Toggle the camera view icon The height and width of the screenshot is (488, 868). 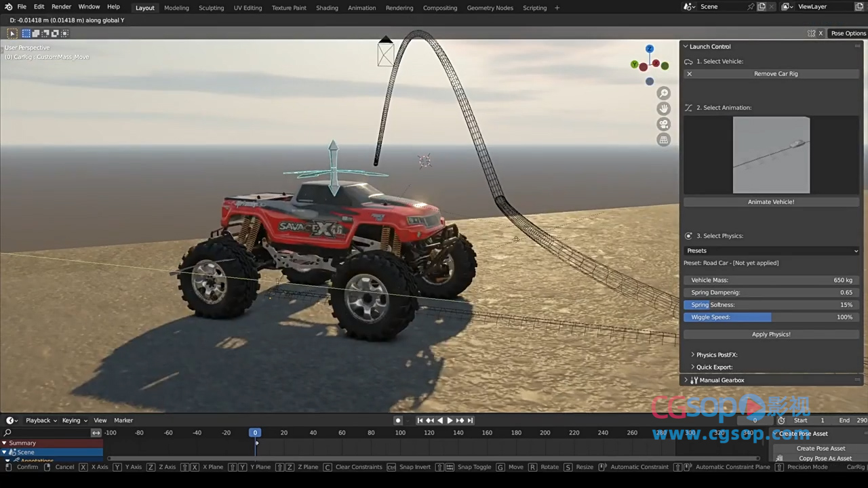click(664, 124)
